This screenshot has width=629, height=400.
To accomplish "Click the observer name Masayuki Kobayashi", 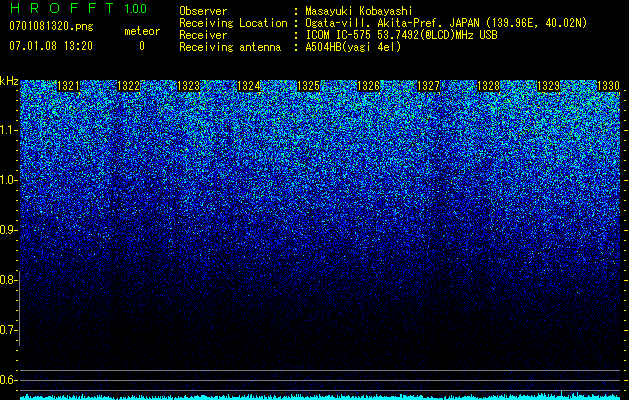I will tap(359, 11).
